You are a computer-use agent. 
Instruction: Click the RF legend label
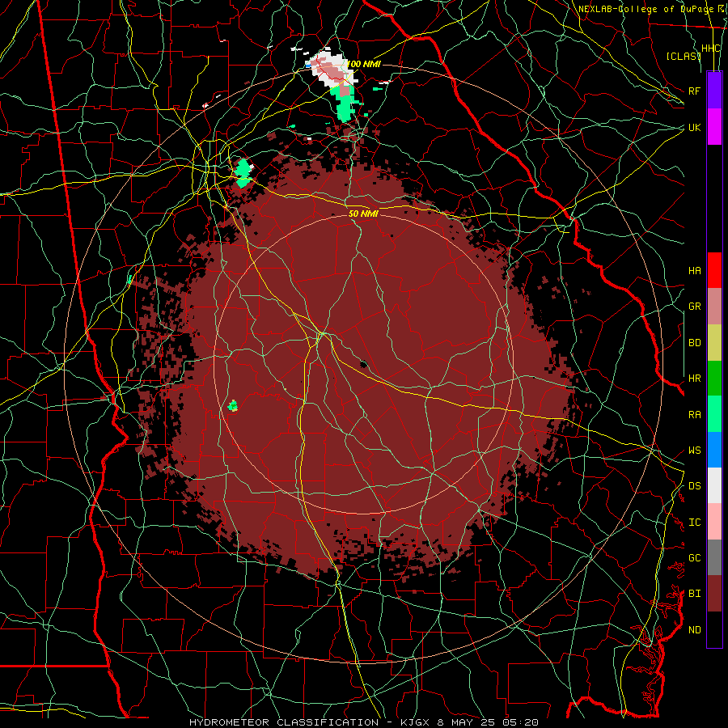pos(694,91)
